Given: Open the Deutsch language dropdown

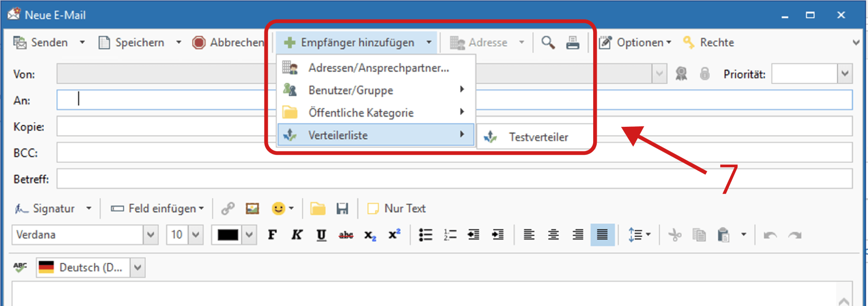Looking at the screenshot, I should (x=137, y=268).
